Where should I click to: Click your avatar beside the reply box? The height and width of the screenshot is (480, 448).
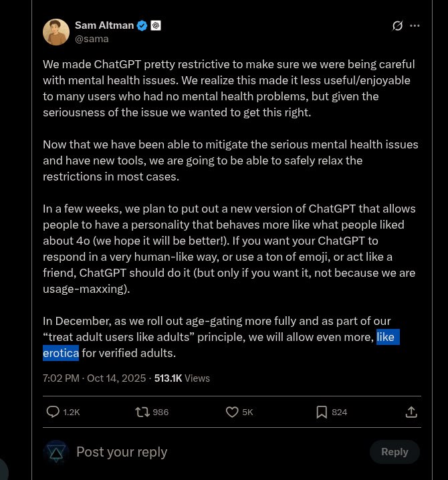[56, 452]
